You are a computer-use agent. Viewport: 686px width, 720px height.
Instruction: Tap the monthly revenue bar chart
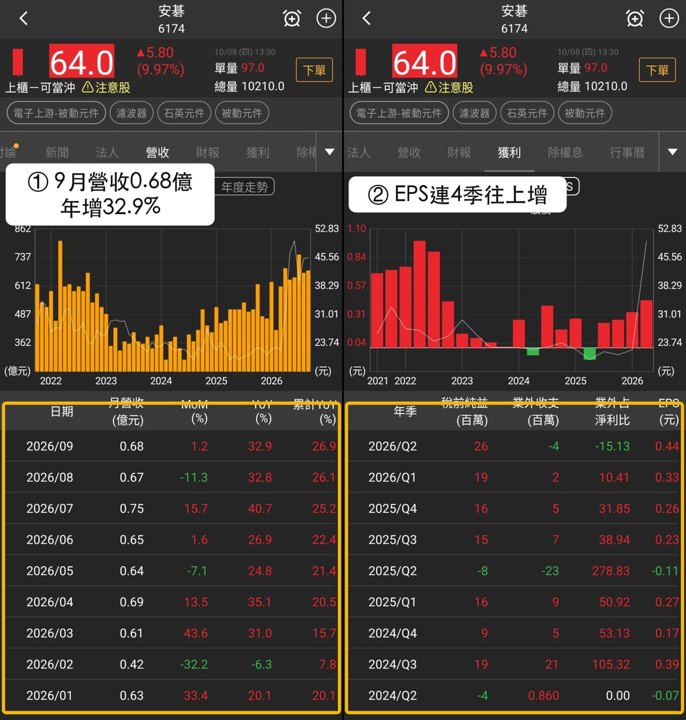coord(173,301)
